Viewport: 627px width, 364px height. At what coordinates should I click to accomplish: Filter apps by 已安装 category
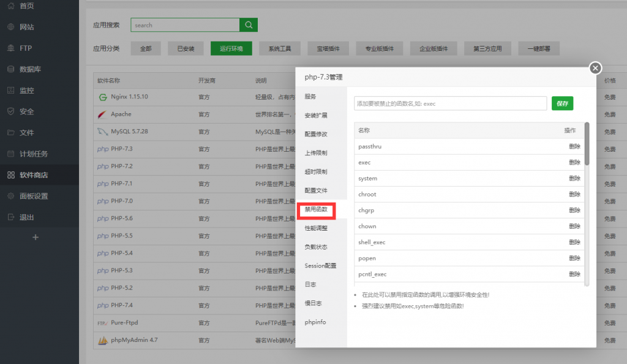pos(186,48)
